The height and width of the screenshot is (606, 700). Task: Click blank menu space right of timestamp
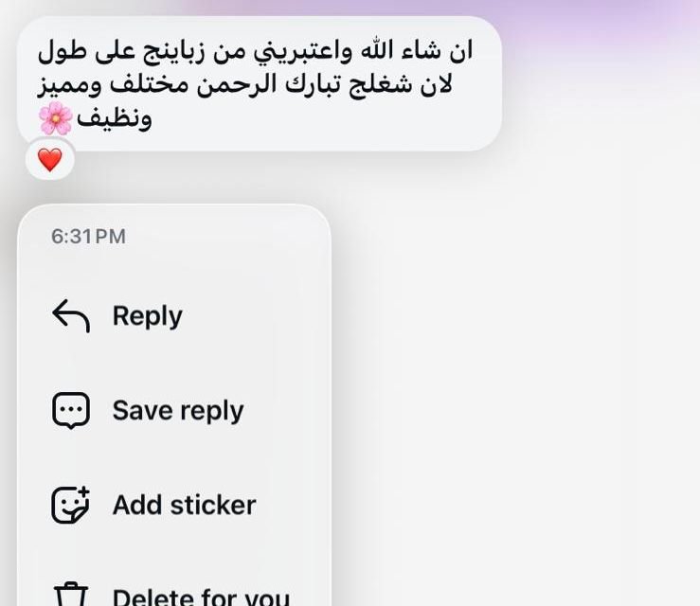(227, 237)
